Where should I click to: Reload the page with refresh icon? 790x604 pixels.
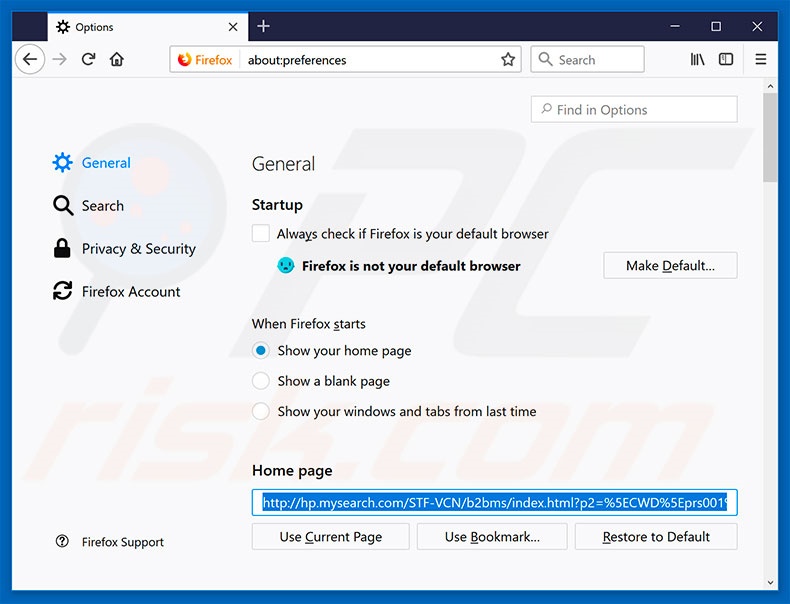(x=88, y=60)
